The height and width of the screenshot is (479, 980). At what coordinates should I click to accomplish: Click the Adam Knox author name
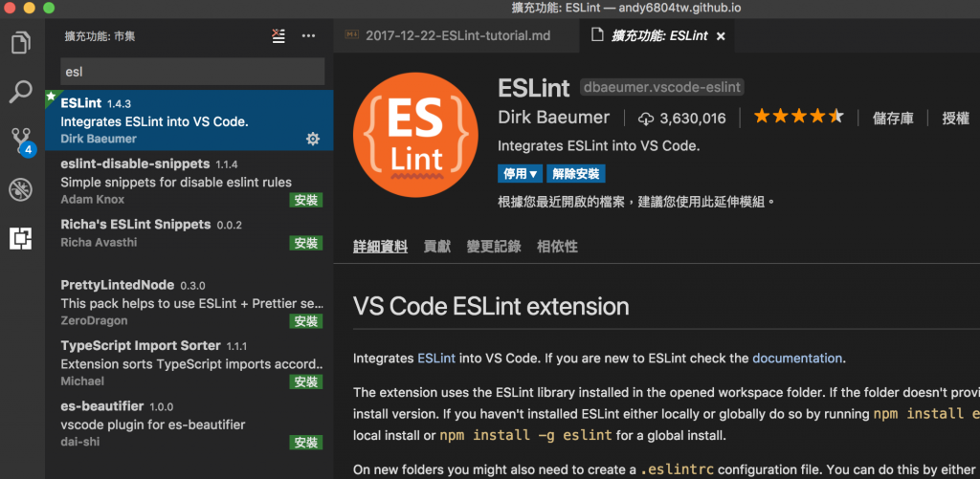(93, 199)
